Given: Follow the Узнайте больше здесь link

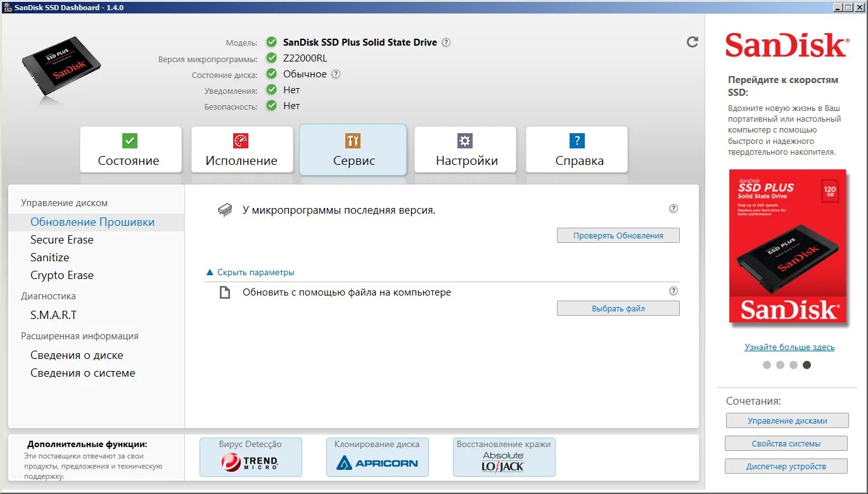Looking at the screenshot, I should [789, 347].
